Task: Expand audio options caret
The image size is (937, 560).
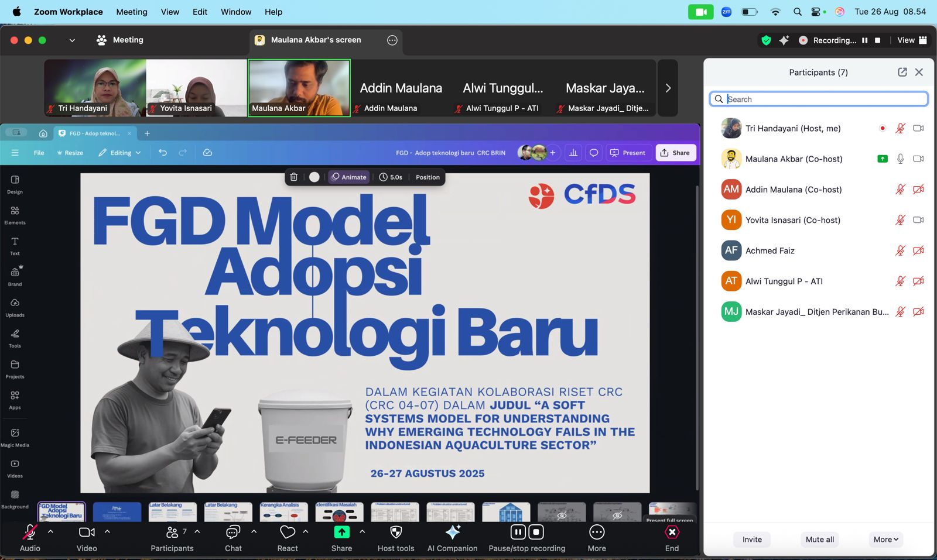Action: (50, 532)
